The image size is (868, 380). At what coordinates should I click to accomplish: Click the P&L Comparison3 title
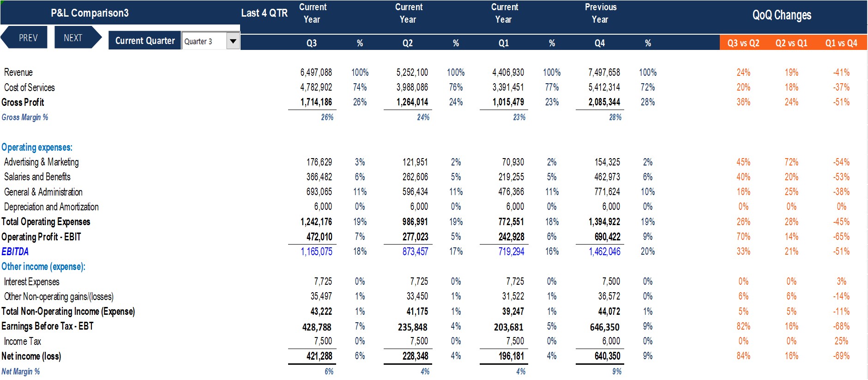[x=90, y=13]
